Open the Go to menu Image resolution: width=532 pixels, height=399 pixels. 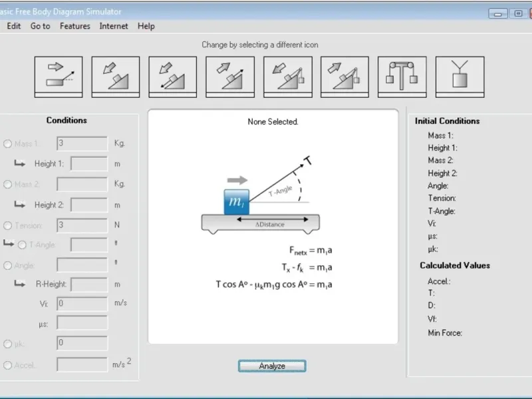41,26
